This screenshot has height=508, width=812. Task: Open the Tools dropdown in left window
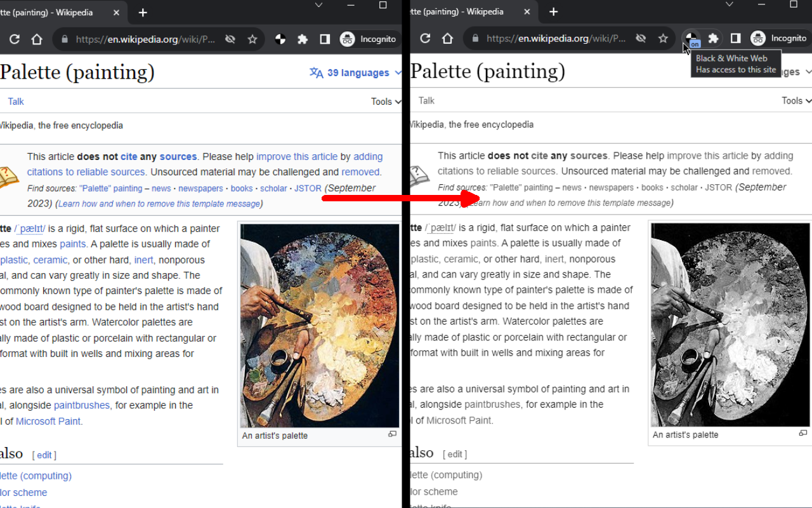(386, 102)
